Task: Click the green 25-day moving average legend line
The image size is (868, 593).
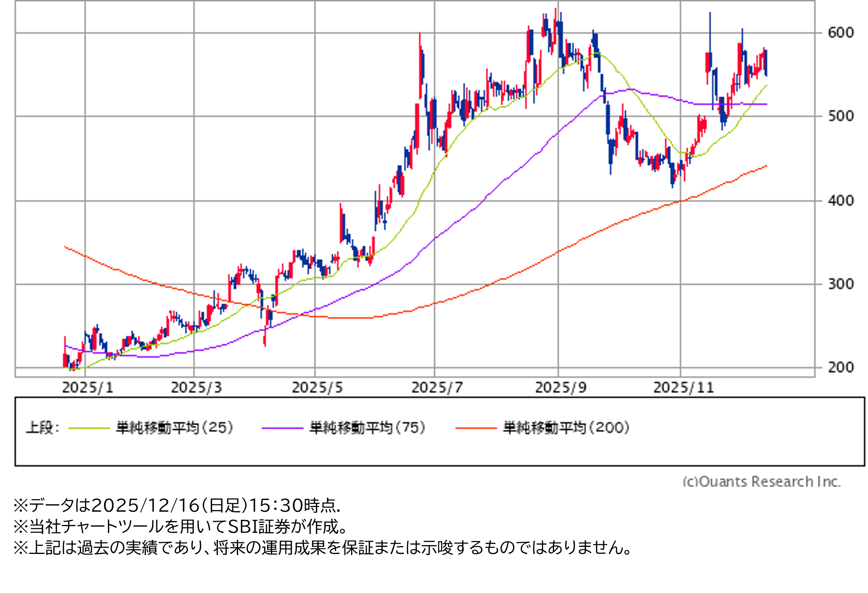Action: (89, 428)
